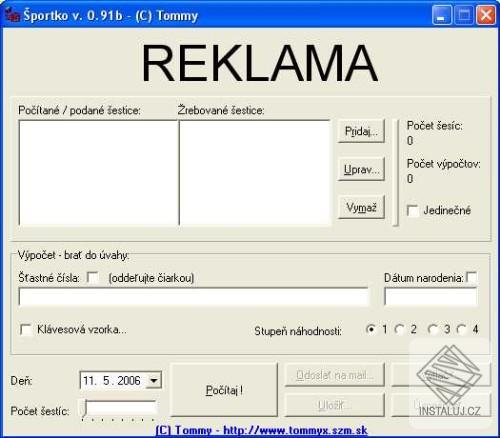The image size is (500, 438).
Task: Enable the Klávesová vzorka checkbox
Action: [x=26, y=329]
